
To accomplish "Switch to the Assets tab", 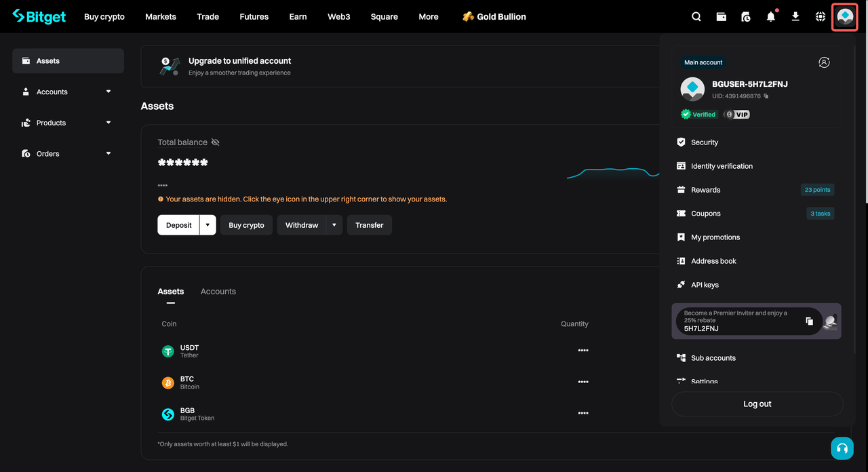I will coord(171,292).
